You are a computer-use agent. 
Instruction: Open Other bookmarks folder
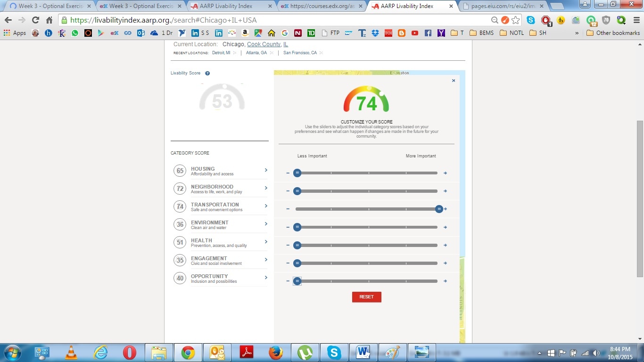[613, 33]
